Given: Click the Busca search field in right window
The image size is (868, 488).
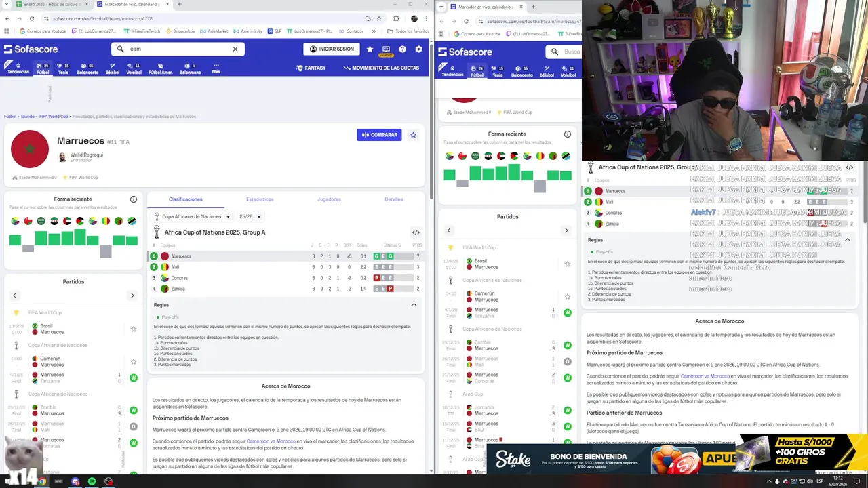Looking at the screenshot, I should tap(564, 52).
